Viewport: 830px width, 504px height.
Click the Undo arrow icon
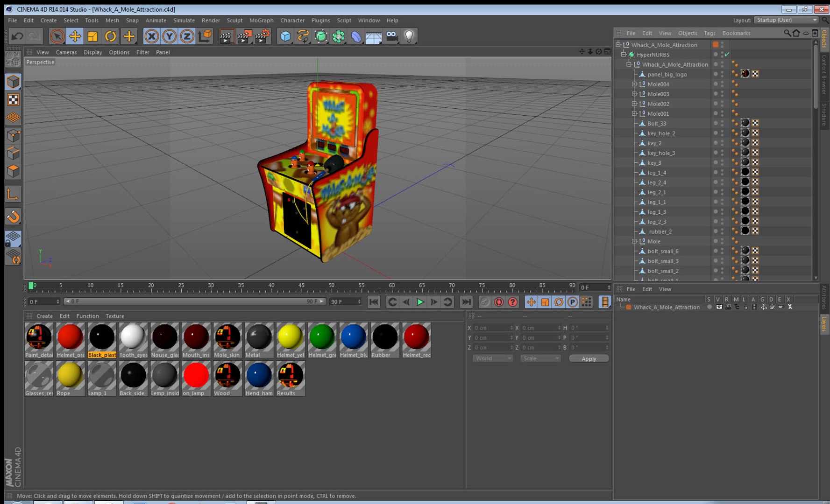click(x=17, y=36)
